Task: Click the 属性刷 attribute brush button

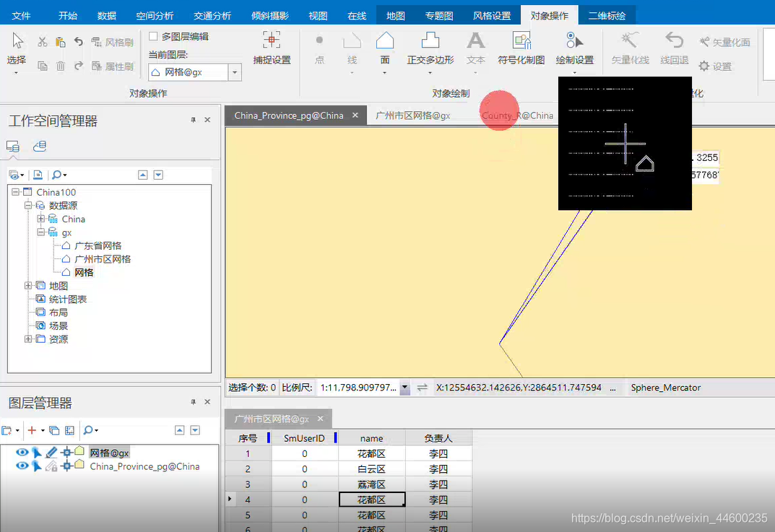Action: [x=113, y=66]
